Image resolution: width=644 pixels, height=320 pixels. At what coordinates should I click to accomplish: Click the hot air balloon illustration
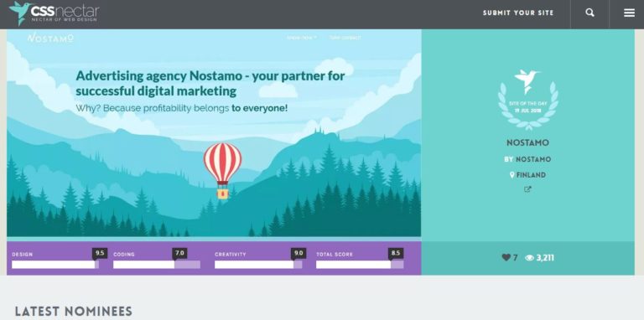tap(222, 170)
